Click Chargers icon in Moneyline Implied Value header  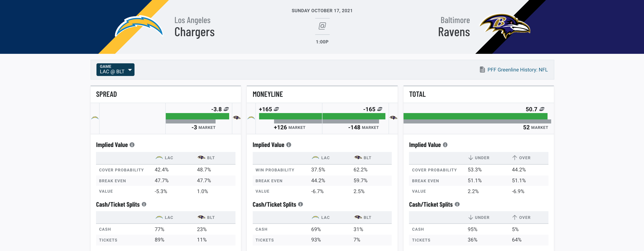[315, 158]
